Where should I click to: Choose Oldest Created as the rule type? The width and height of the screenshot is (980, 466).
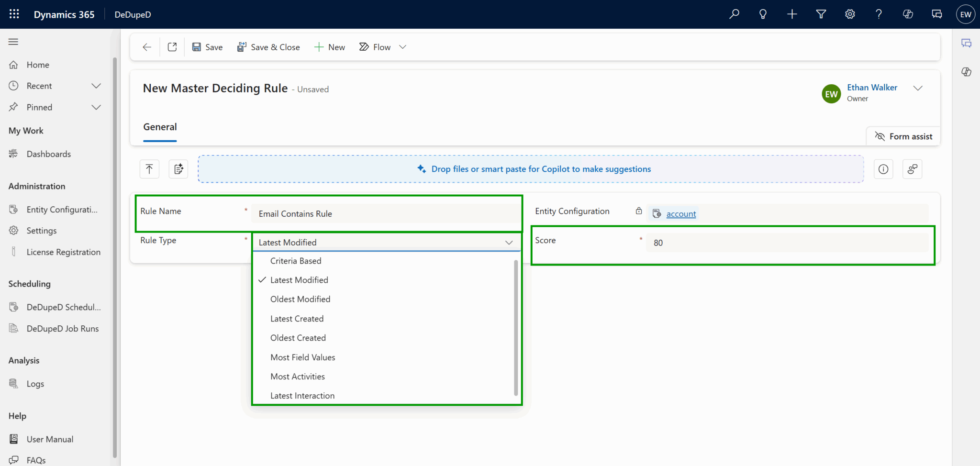click(x=298, y=338)
